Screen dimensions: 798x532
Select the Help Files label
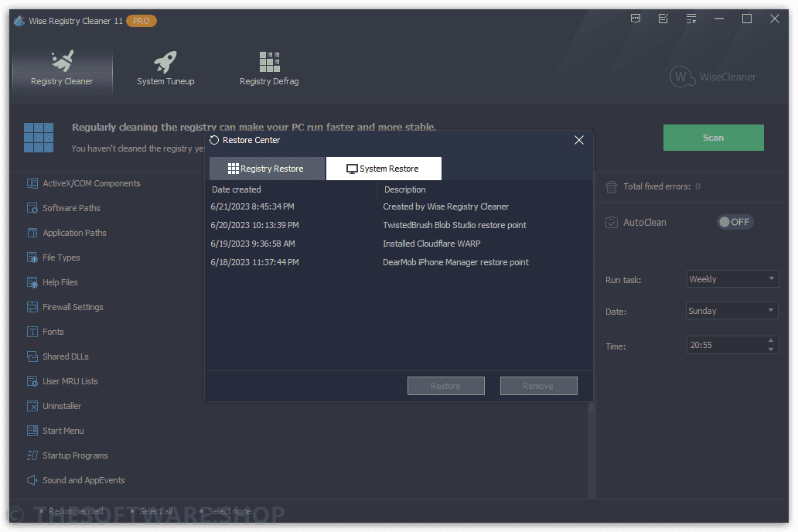point(60,282)
